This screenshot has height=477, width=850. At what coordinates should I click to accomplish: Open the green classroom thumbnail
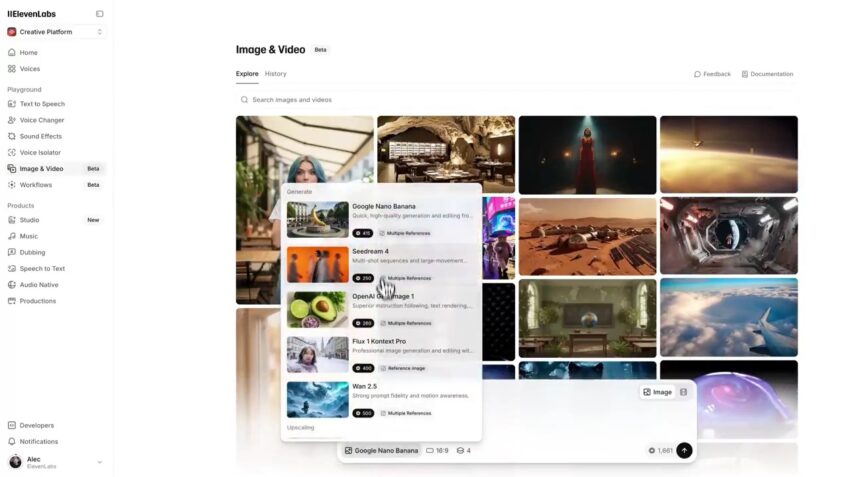(x=587, y=318)
